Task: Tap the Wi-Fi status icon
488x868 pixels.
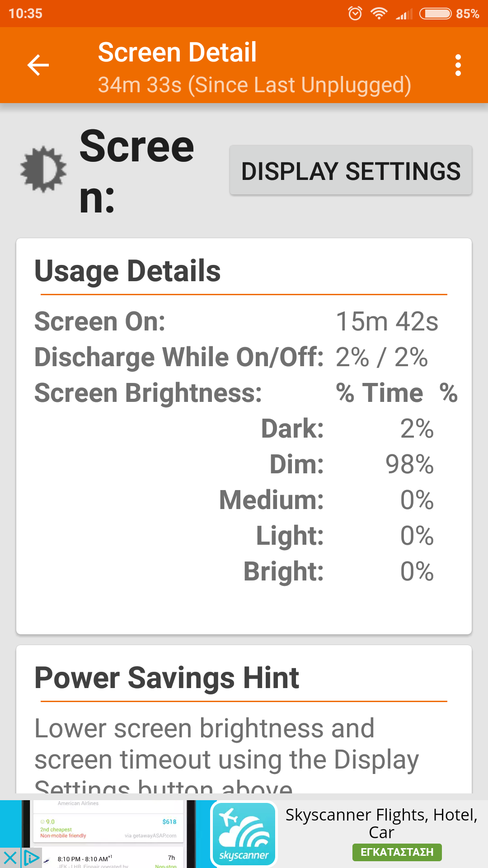Action: click(x=379, y=14)
